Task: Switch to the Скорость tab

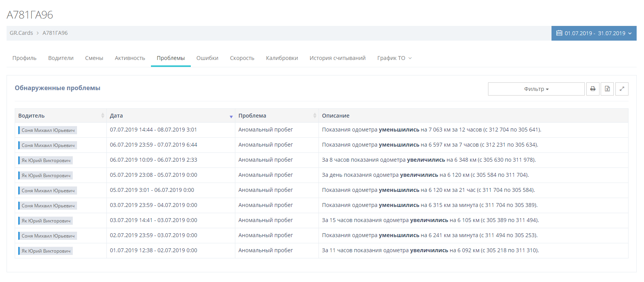Action: pyautogui.click(x=242, y=58)
